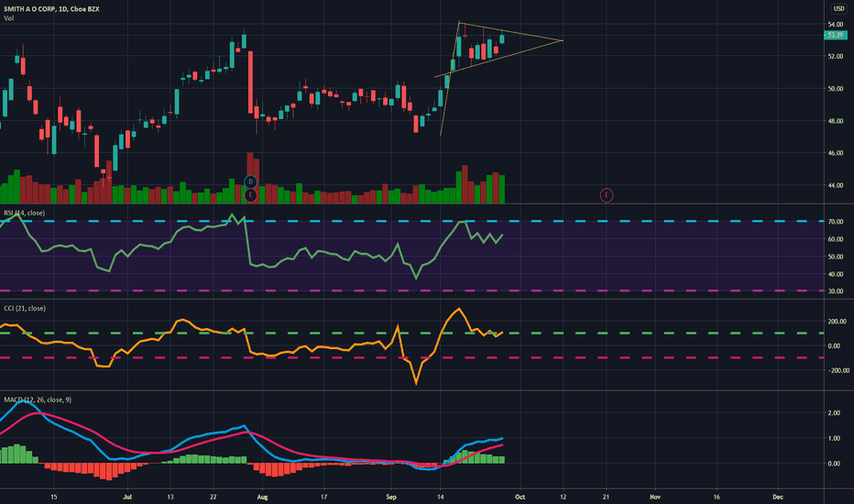The width and height of the screenshot is (854, 504).
Task: Click the RSI 70.00 axis value
Action: [x=836, y=222]
